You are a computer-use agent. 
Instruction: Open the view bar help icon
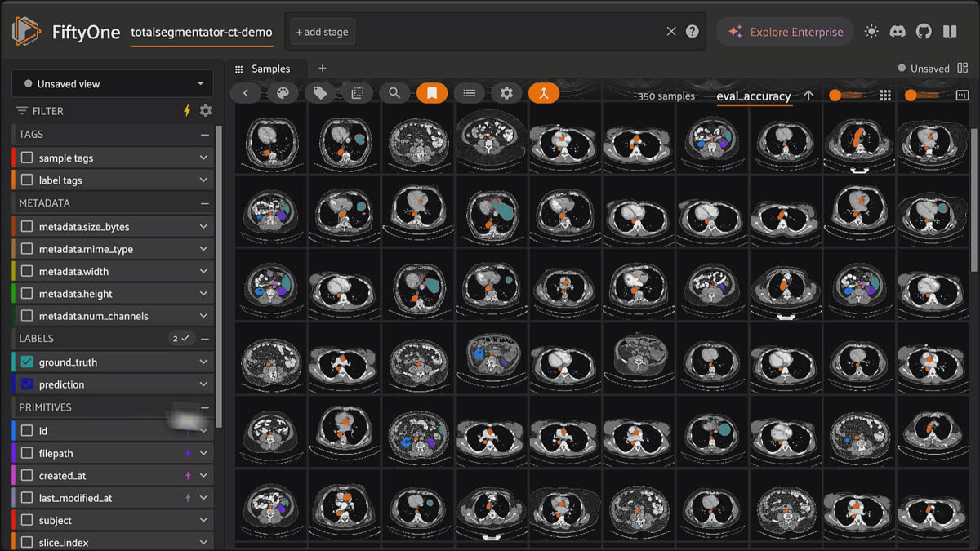(x=693, y=32)
